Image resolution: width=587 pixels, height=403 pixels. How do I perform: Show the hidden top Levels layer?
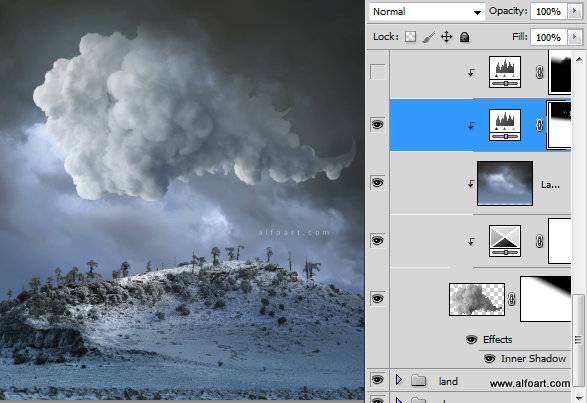coord(377,72)
